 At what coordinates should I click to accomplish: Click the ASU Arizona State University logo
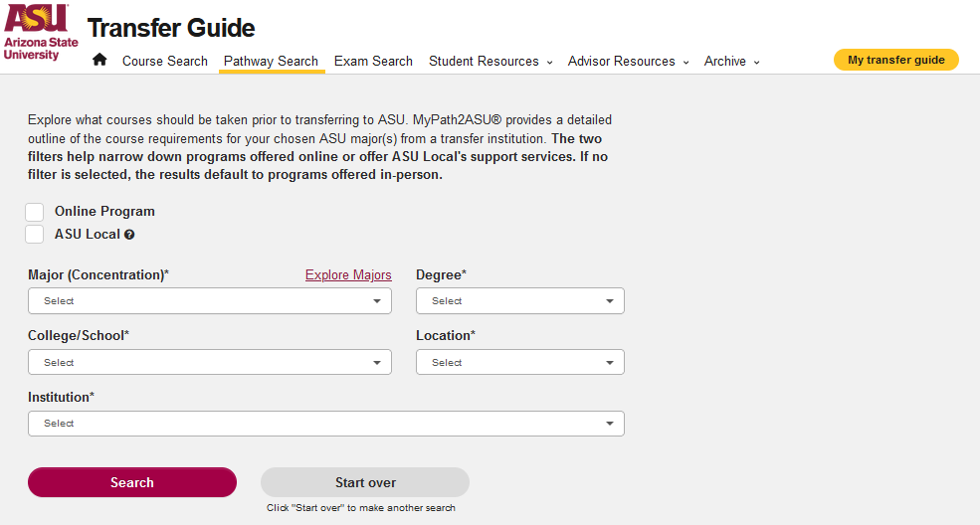pyautogui.click(x=41, y=32)
